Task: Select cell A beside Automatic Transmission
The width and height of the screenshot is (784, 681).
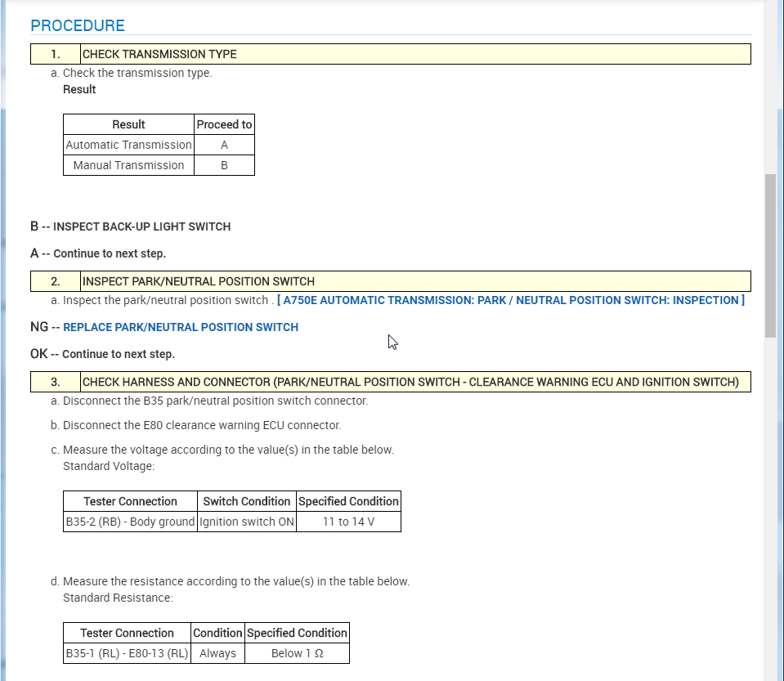Action: point(224,145)
